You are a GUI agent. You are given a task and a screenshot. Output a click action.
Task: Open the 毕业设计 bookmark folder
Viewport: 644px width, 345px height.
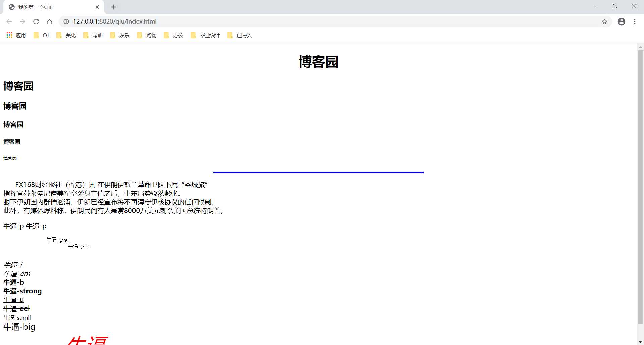click(205, 35)
